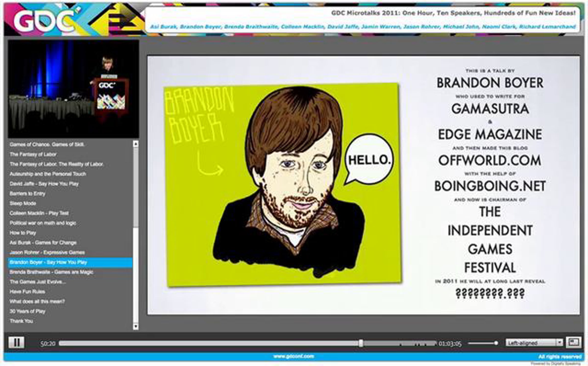Open Brenda Braithwaite speaker link in header
This screenshot has height=366, width=588.
coord(251,26)
